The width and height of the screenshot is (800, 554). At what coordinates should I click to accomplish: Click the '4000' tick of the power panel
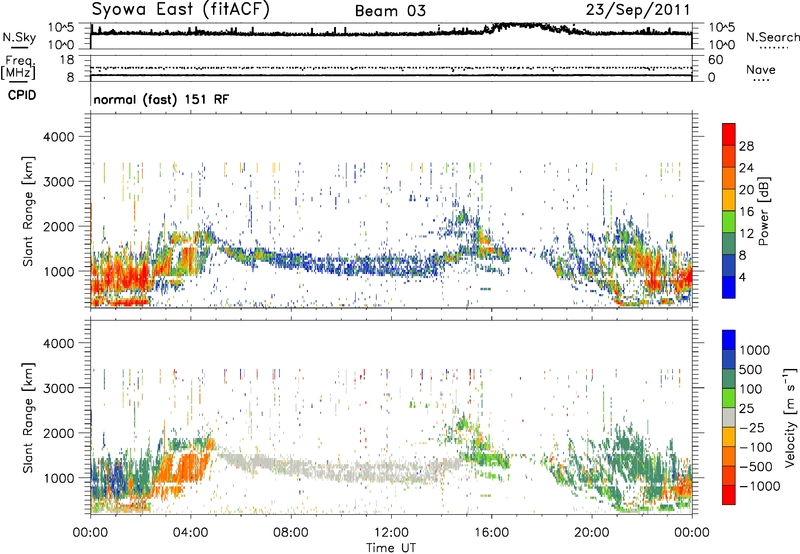pos(59,137)
